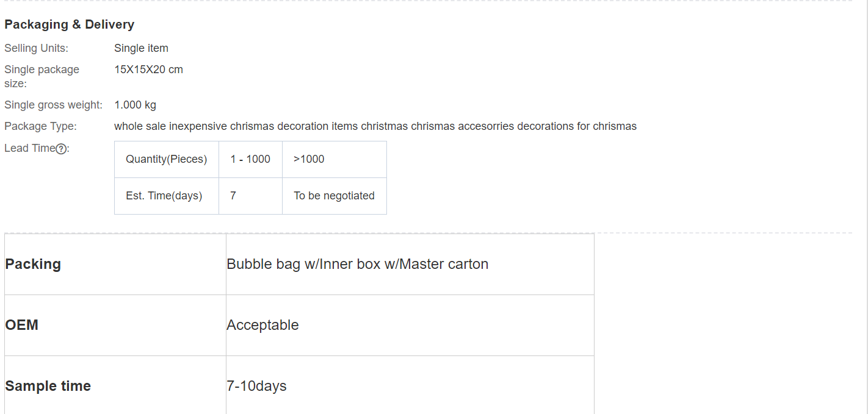Click the Selling Units label
The image size is (868, 414).
click(x=36, y=48)
